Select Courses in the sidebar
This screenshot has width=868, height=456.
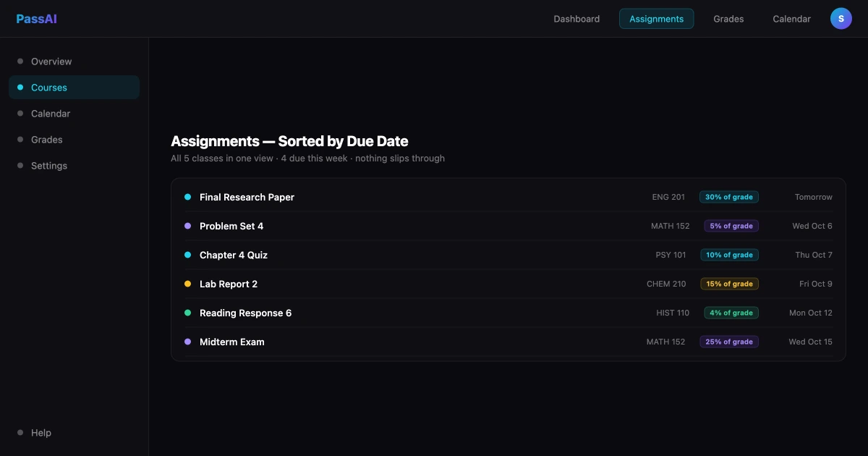tap(74, 88)
